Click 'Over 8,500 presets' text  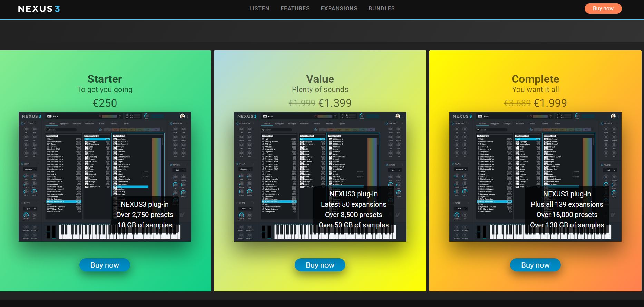click(x=353, y=215)
